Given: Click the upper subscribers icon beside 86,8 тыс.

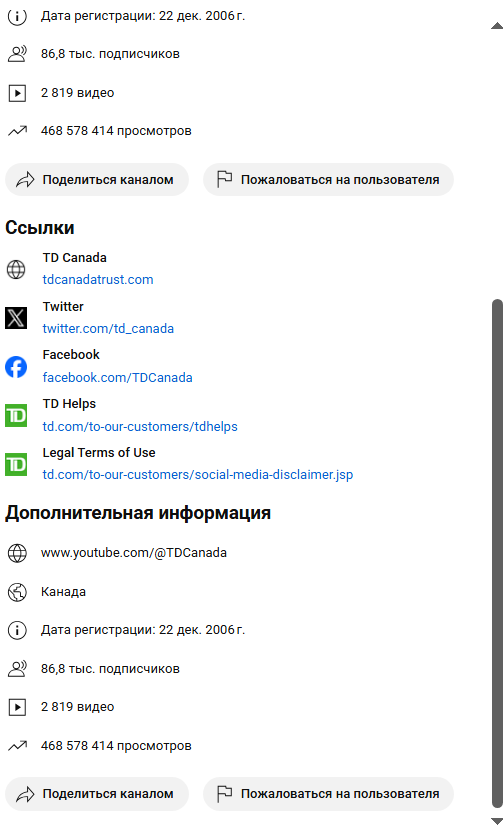Looking at the screenshot, I should (x=17, y=54).
